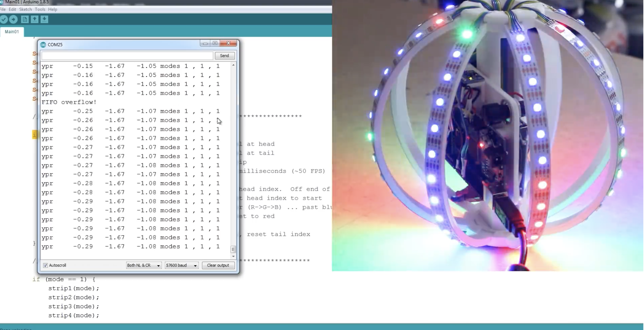Click the Verify sketch checkmark icon
The width and height of the screenshot is (644, 330).
click(4, 19)
